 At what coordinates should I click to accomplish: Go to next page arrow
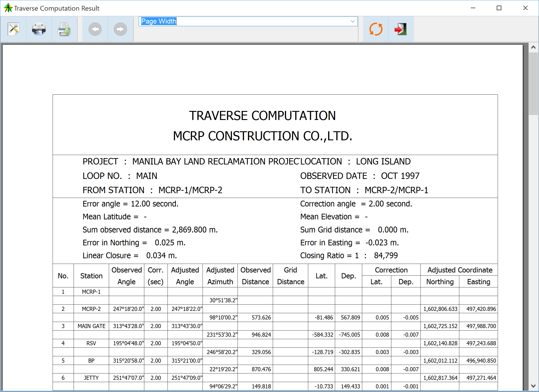point(120,29)
